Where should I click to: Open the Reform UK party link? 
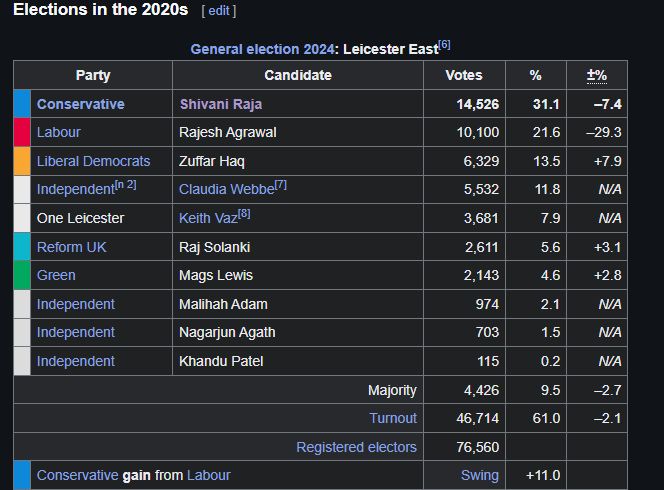(x=71, y=247)
